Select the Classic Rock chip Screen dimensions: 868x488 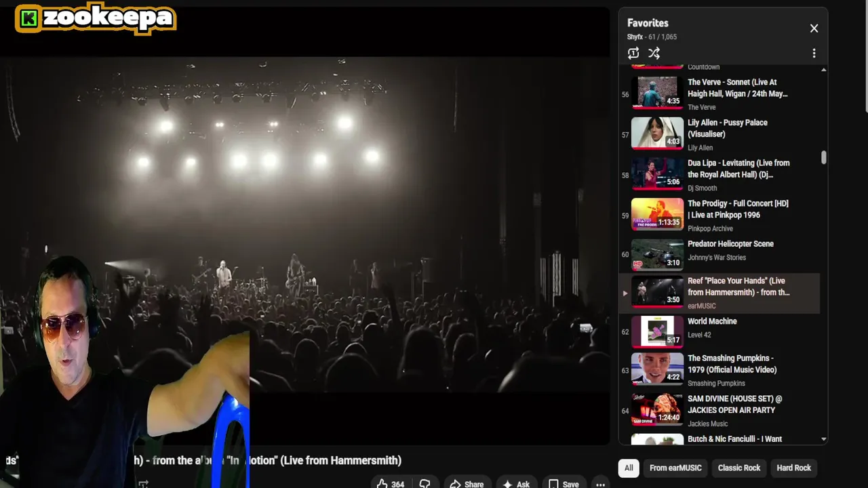739,468
